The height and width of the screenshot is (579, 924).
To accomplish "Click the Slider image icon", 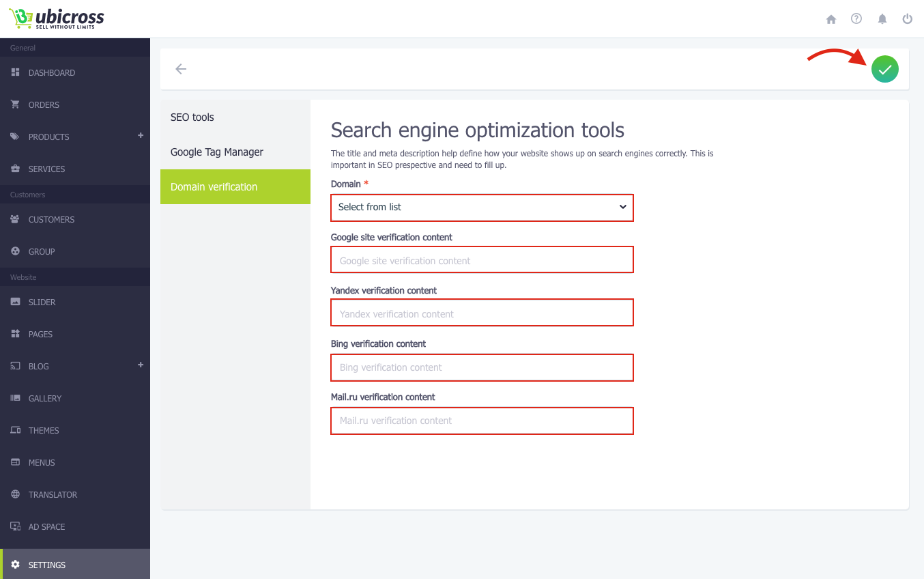I will (x=15, y=302).
